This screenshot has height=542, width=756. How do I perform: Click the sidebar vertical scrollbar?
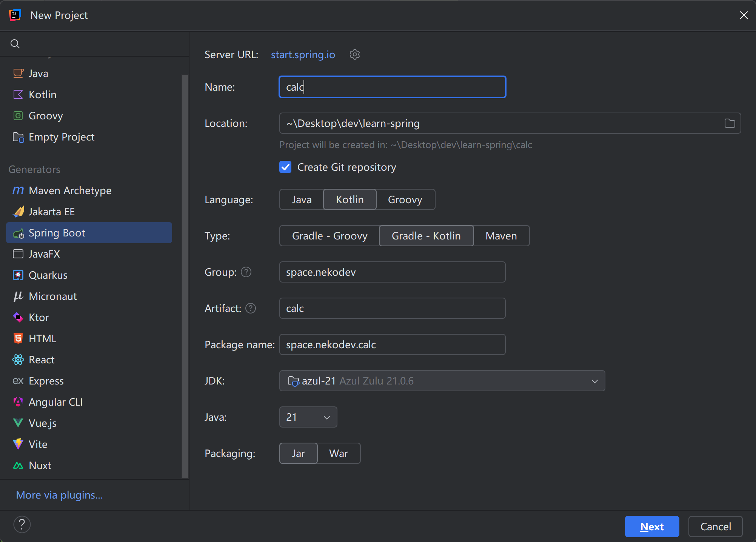185,276
